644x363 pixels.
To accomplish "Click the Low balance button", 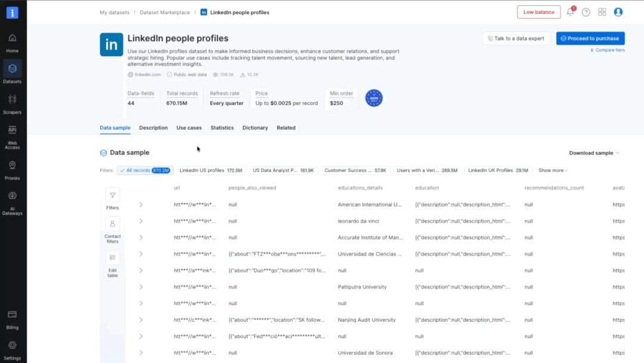I will [538, 12].
